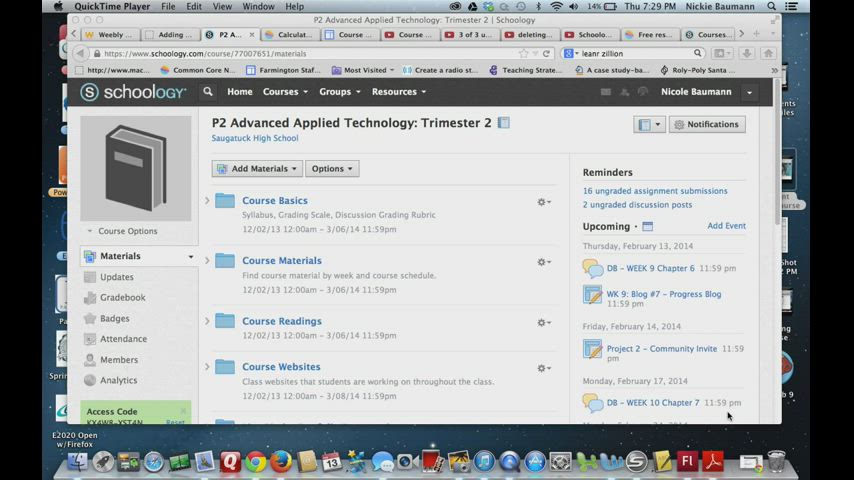The image size is (854, 480).
Task: Open the Updates sidebar item
Action: tap(116, 277)
